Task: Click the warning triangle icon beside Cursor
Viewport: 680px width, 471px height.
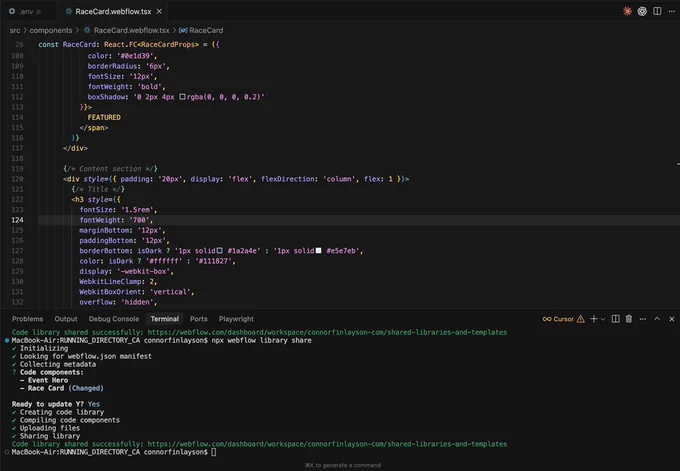Action: (x=581, y=319)
